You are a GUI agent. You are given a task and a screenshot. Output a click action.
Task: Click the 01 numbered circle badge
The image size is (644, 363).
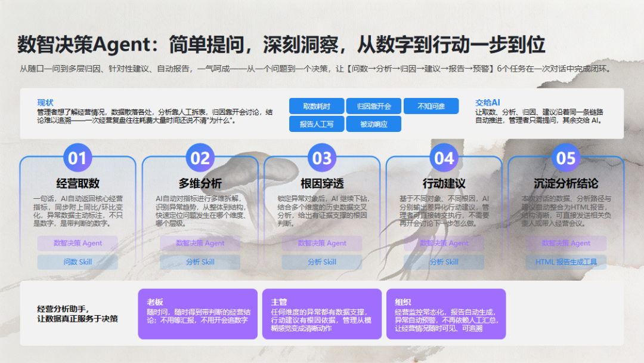(x=77, y=158)
